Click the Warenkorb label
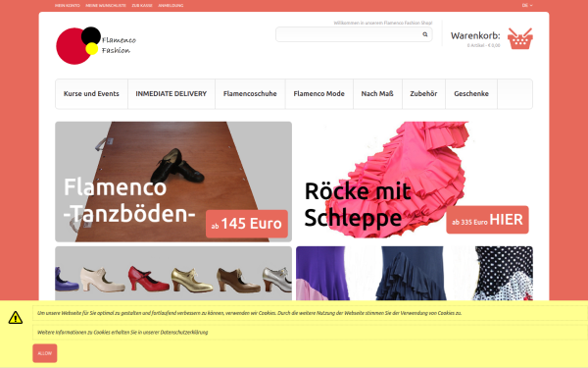 [475, 35]
